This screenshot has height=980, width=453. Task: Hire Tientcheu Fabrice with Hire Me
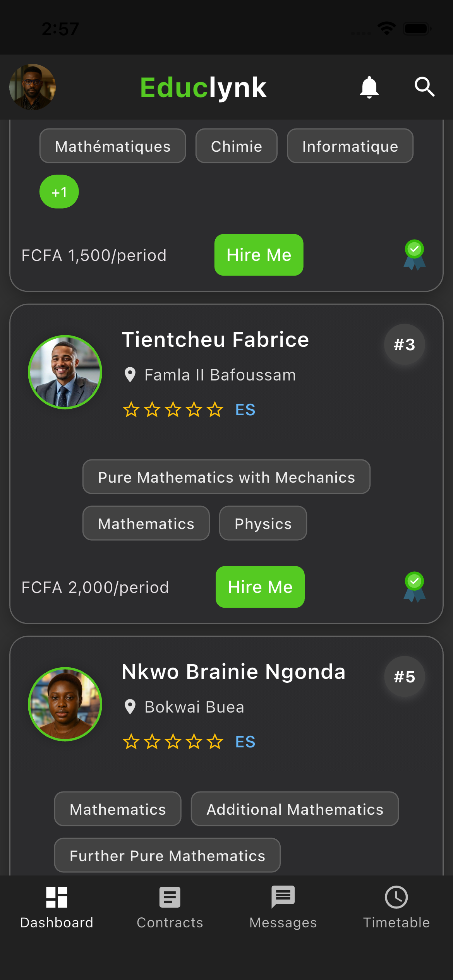pos(260,587)
